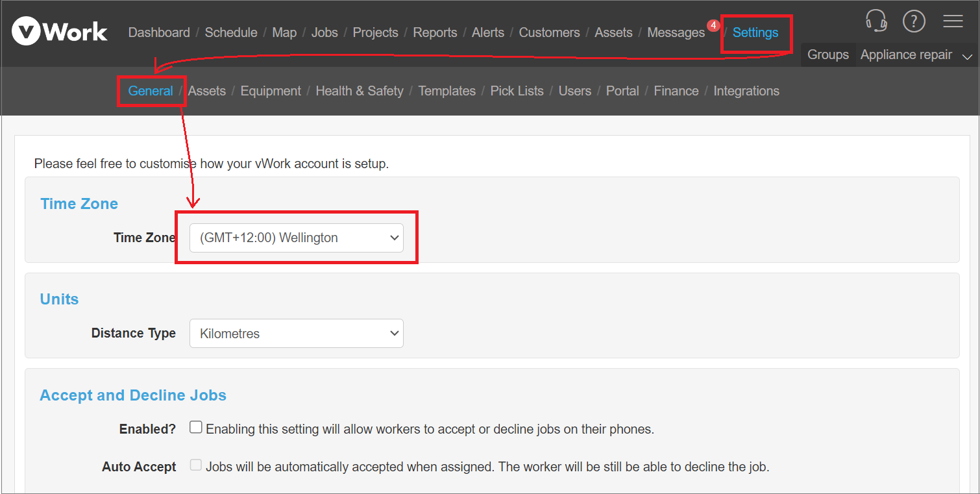Click the Accept and Decline Jobs heading
Screen dimensions: 980x494
tap(133, 395)
